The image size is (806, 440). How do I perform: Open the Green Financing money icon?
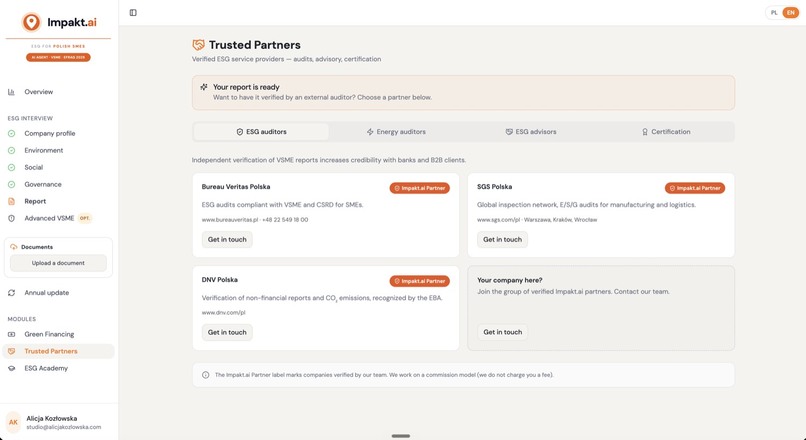point(11,334)
